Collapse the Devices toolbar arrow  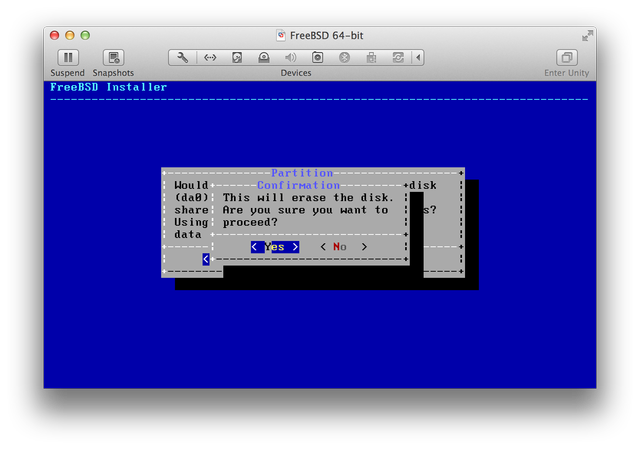coord(418,58)
